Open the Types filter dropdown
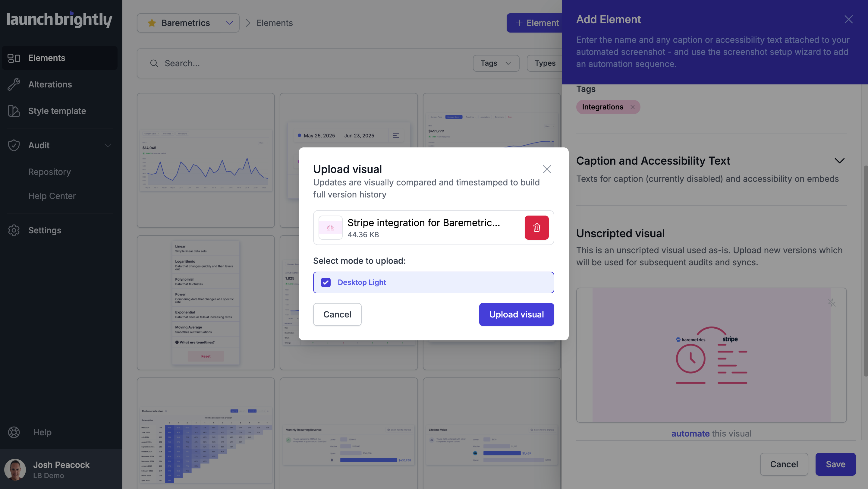The image size is (868, 489). [545, 63]
